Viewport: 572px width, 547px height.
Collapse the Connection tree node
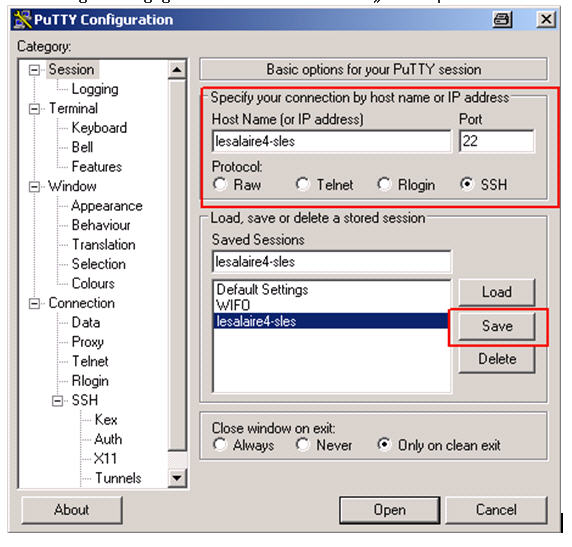[34, 304]
